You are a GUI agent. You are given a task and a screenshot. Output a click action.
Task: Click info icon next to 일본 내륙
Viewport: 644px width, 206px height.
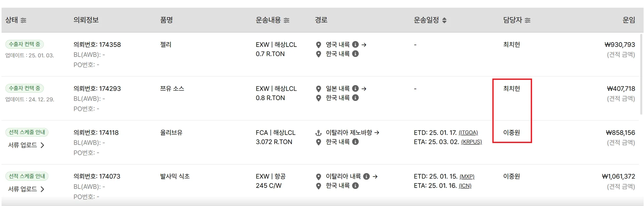click(356, 88)
